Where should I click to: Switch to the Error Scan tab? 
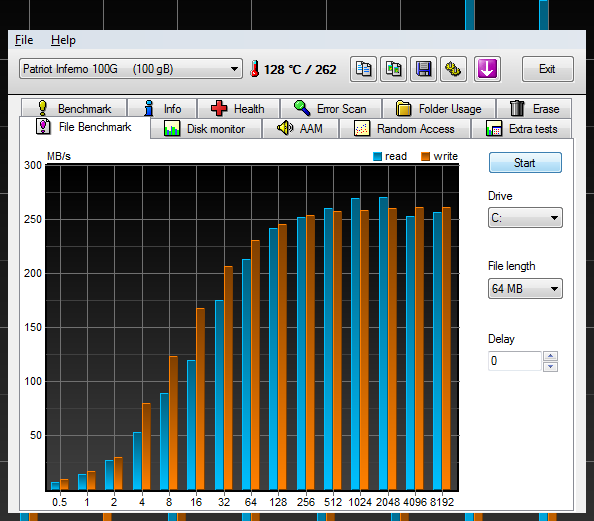tap(331, 108)
